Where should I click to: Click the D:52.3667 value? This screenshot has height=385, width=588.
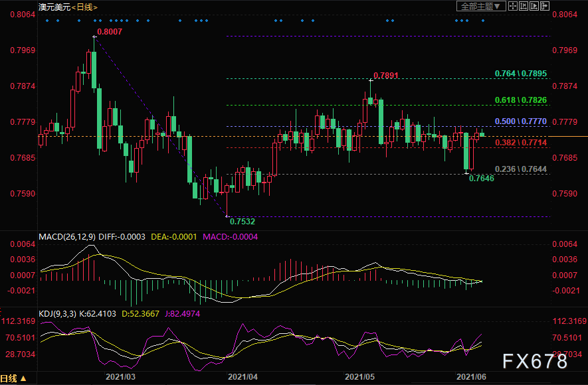pos(141,313)
